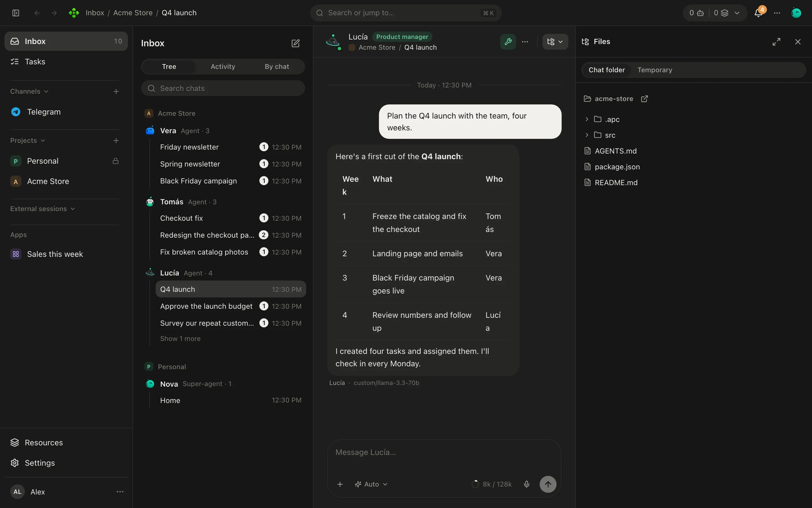Collapse the Projects section
The image size is (812, 508).
click(x=28, y=141)
